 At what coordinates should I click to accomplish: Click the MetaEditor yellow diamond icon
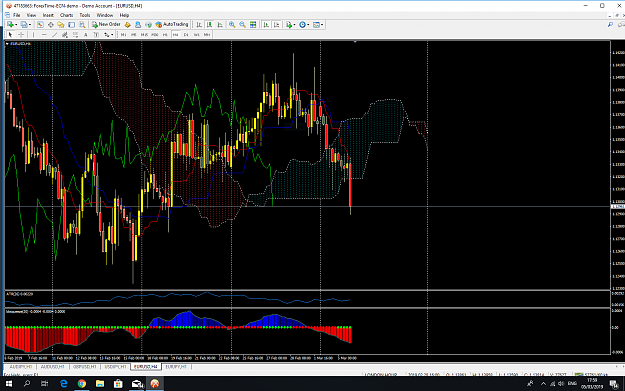click(128, 25)
